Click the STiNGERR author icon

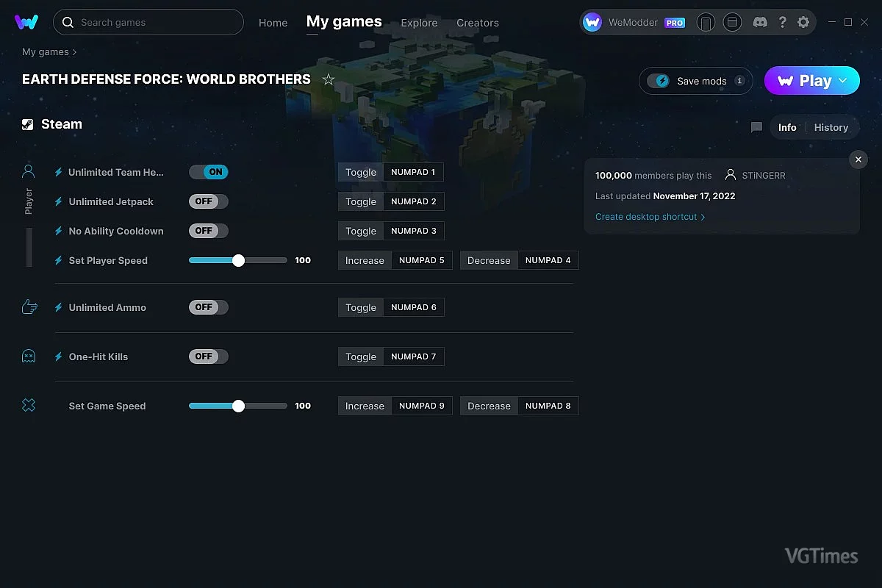(x=730, y=176)
